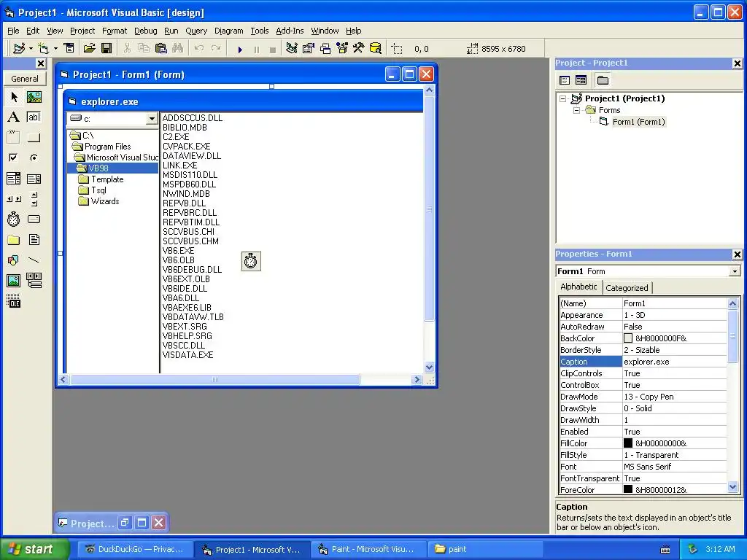
Task: Open the Object Browser toolbar icon
Action: tap(342, 48)
